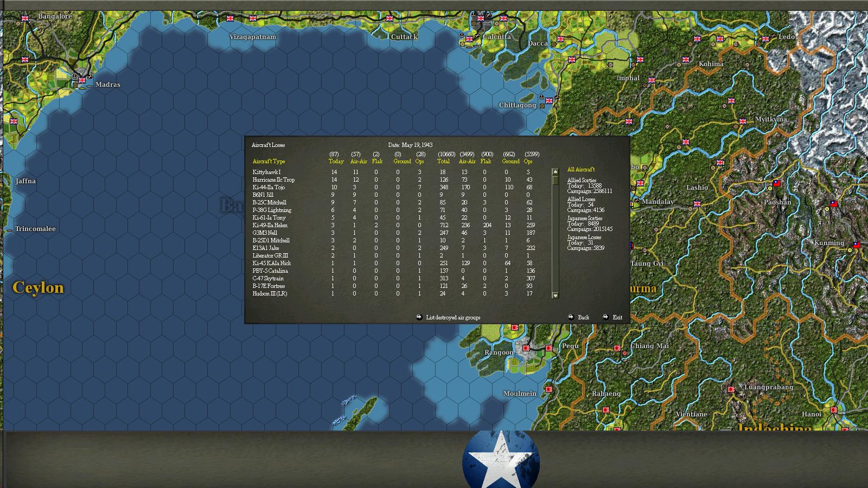Select the Japanese flag at Luangprabang
The width and height of the screenshot is (868, 488).
731,389
